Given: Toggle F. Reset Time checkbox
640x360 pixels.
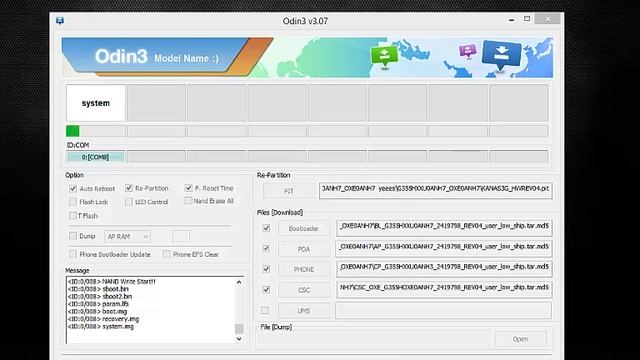Looking at the screenshot, I should pos(188,188).
